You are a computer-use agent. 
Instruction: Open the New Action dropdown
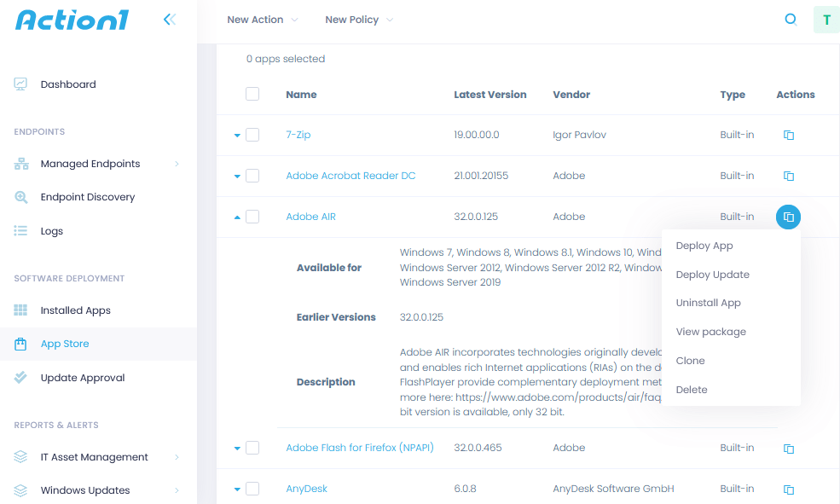click(262, 19)
